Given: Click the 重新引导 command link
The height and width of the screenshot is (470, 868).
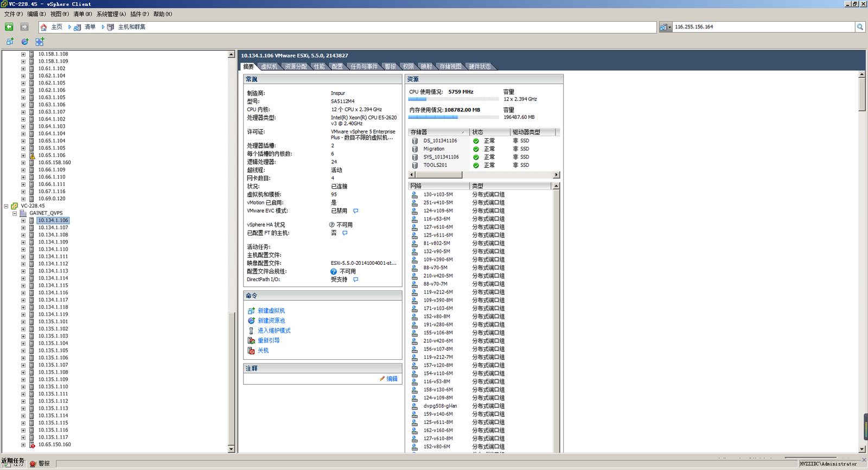Looking at the screenshot, I should [269, 340].
